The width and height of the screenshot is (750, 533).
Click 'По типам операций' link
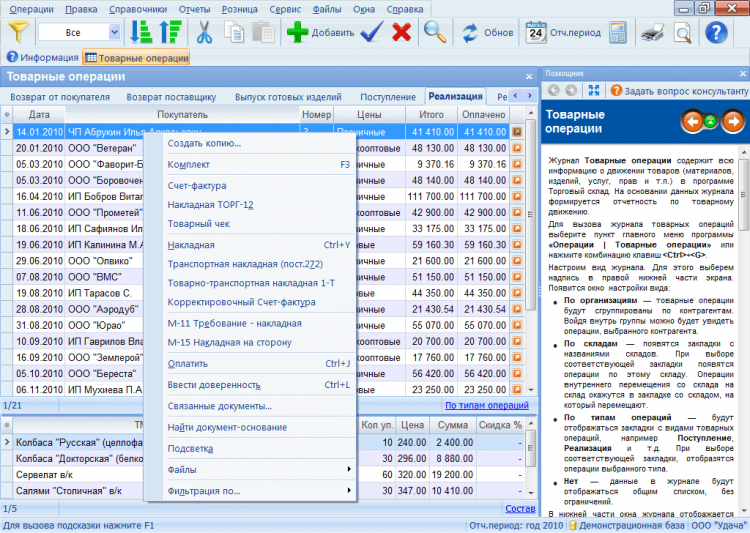click(x=487, y=405)
